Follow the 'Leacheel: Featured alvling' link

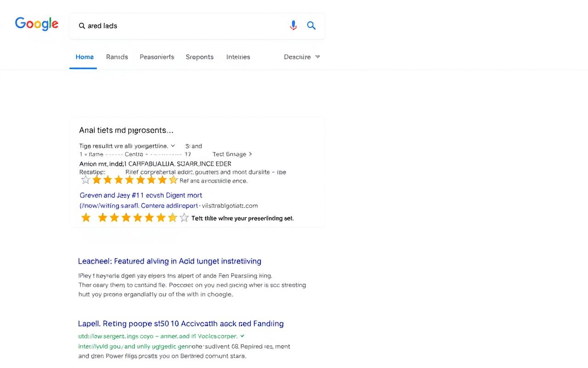coord(170,261)
